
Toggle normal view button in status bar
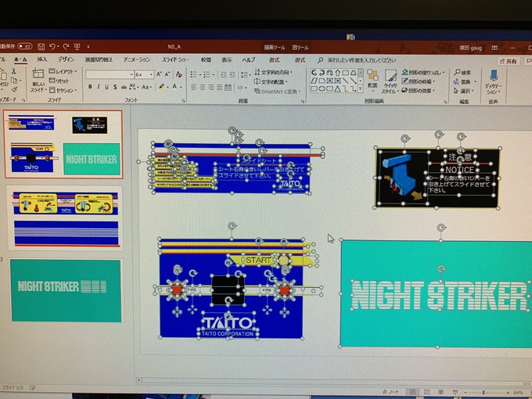point(412,392)
